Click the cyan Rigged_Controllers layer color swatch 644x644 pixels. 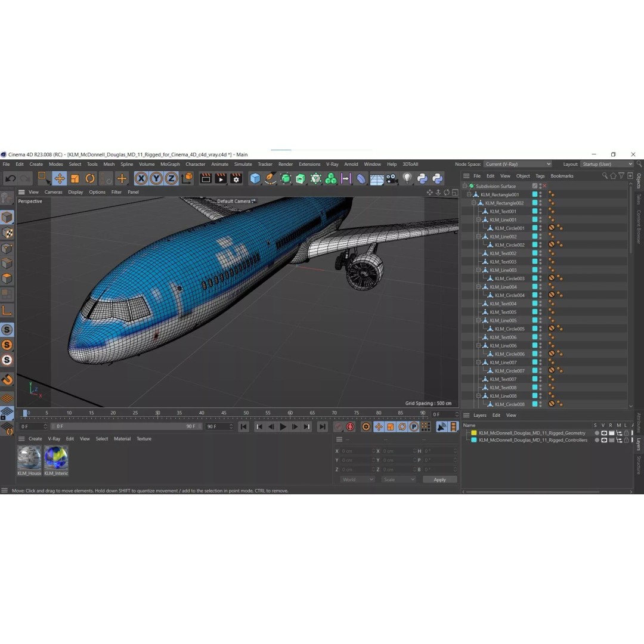coord(474,440)
